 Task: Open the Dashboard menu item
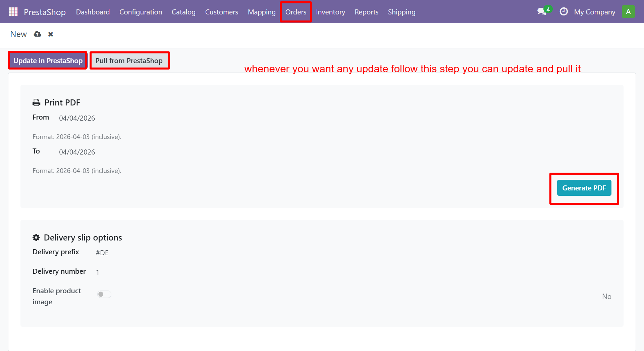[x=93, y=12]
